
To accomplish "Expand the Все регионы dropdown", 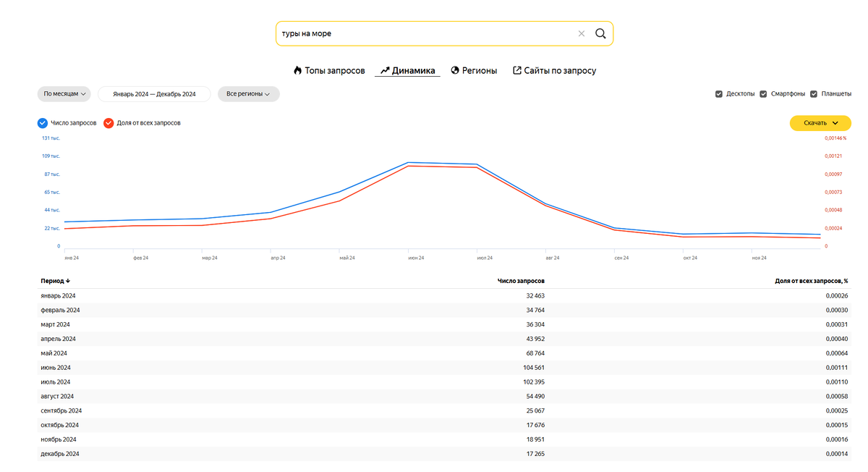I will pos(248,94).
